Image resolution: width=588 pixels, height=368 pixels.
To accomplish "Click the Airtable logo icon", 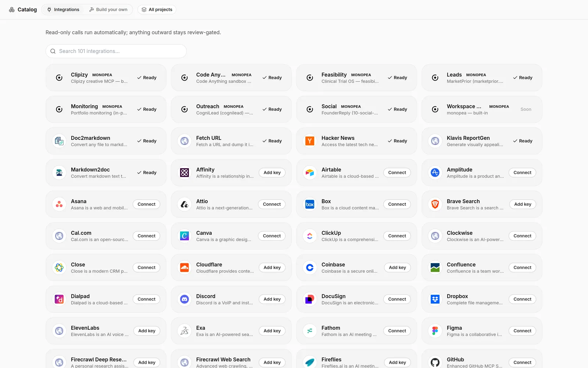I will coord(310,173).
